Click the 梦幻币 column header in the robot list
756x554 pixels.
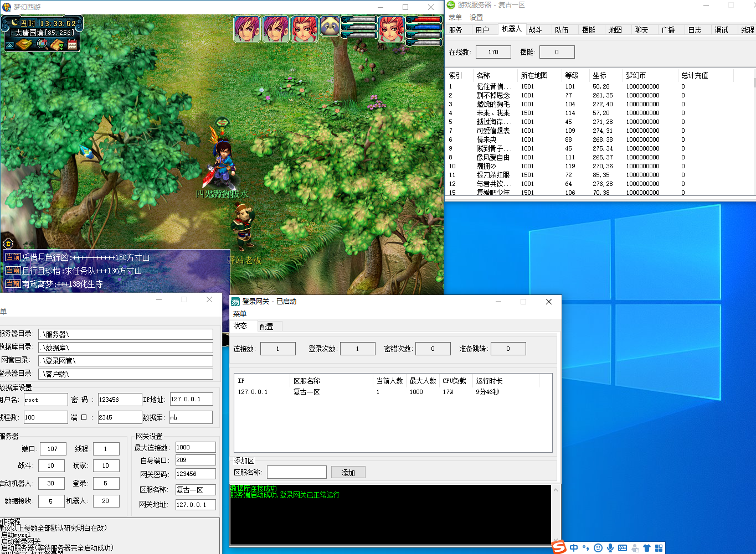pos(650,75)
